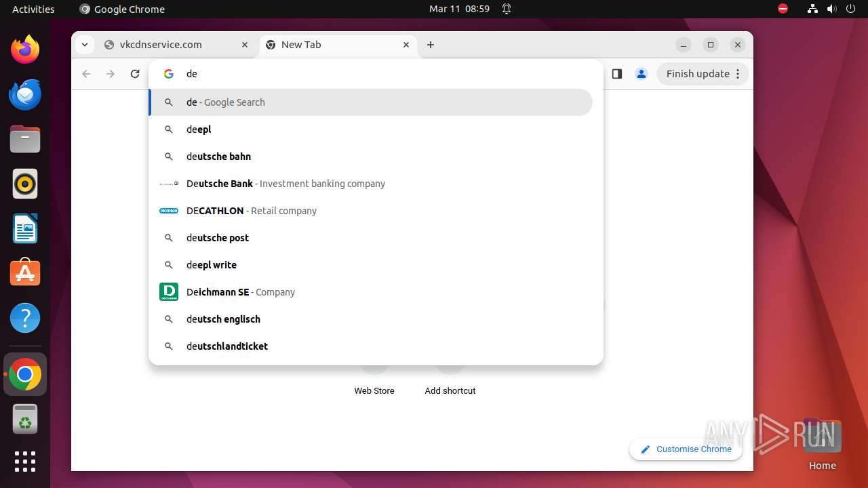
Task: Select 'Deichmann SE - Company' suggestion
Action: click(x=370, y=292)
